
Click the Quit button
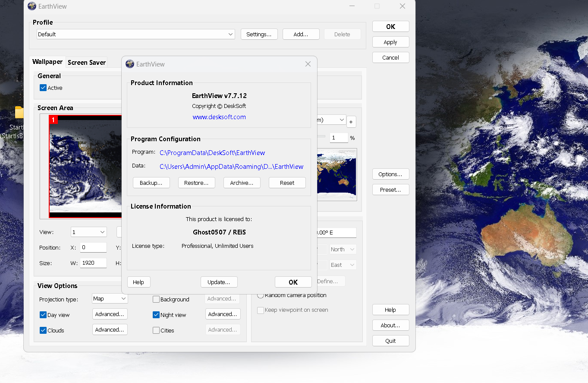point(390,341)
